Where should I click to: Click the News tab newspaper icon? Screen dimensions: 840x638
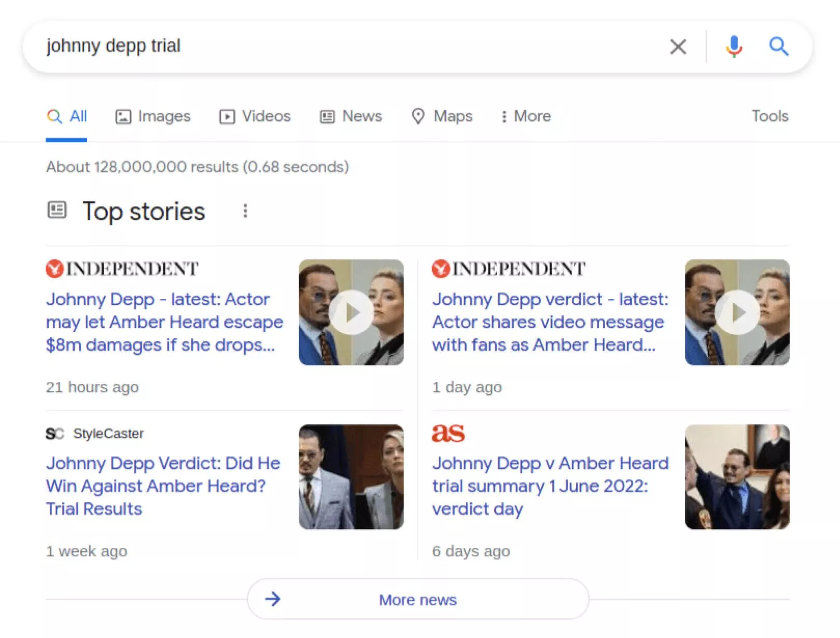click(x=327, y=117)
